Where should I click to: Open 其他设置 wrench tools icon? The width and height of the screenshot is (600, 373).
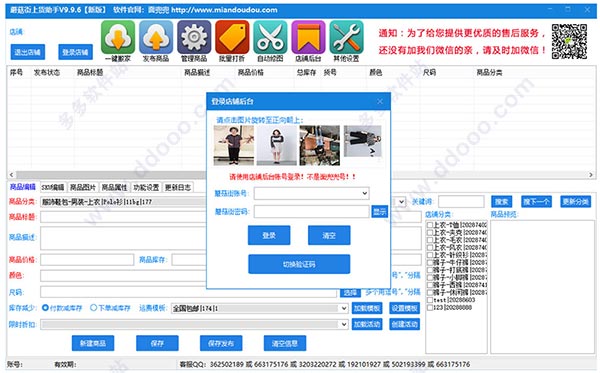click(x=346, y=37)
